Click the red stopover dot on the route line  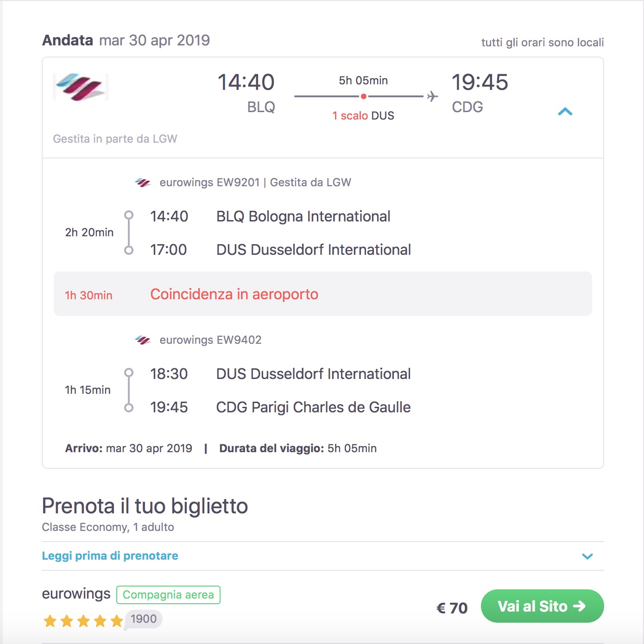[x=363, y=96]
